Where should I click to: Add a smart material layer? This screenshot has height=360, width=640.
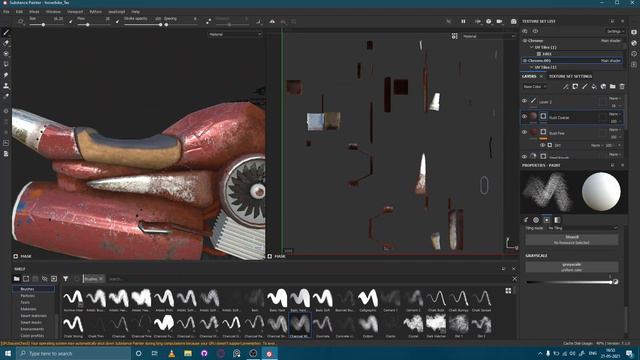point(603,87)
